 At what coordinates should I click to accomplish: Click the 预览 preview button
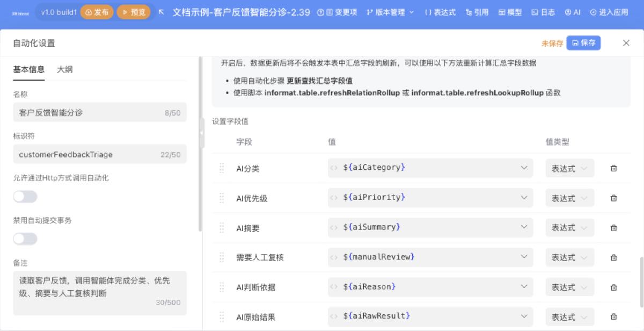134,12
